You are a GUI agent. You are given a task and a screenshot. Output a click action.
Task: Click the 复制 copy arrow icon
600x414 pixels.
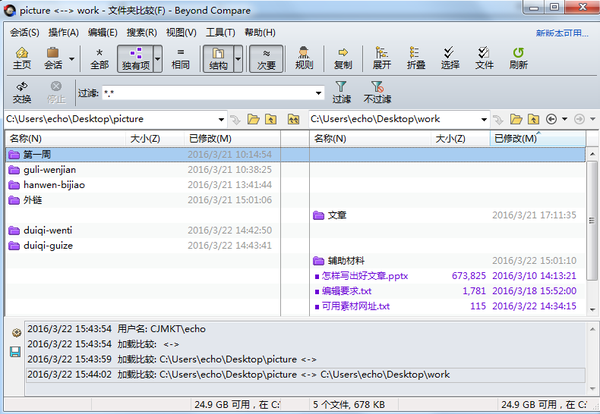pyautogui.click(x=343, y=58)
